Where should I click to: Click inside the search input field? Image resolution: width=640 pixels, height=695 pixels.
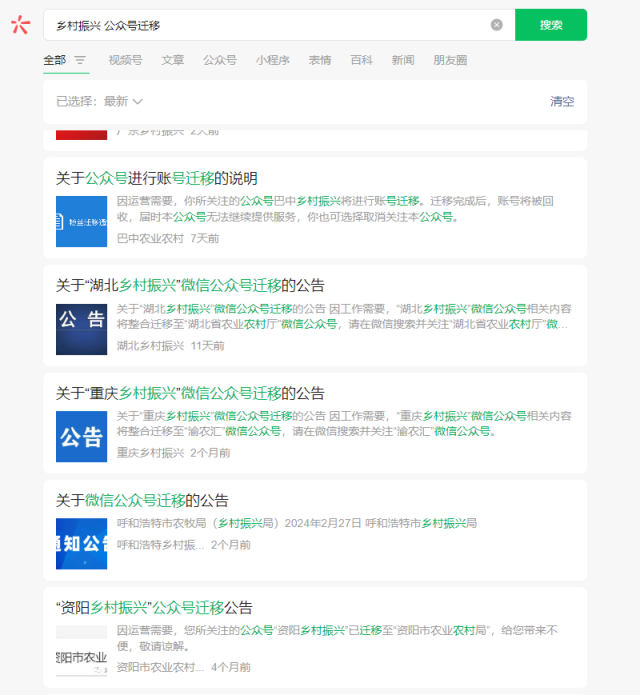[270, 25]
